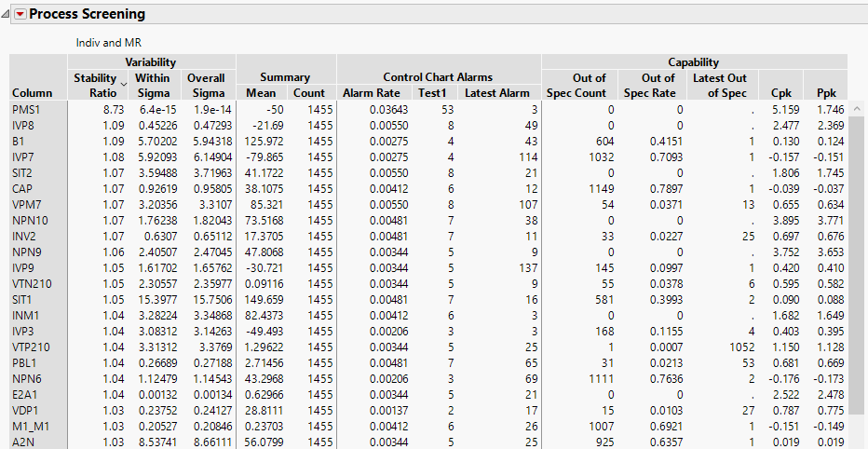Screen dimensions: 868x449
Task: Click the CAP row label
Action: point(22,189)
